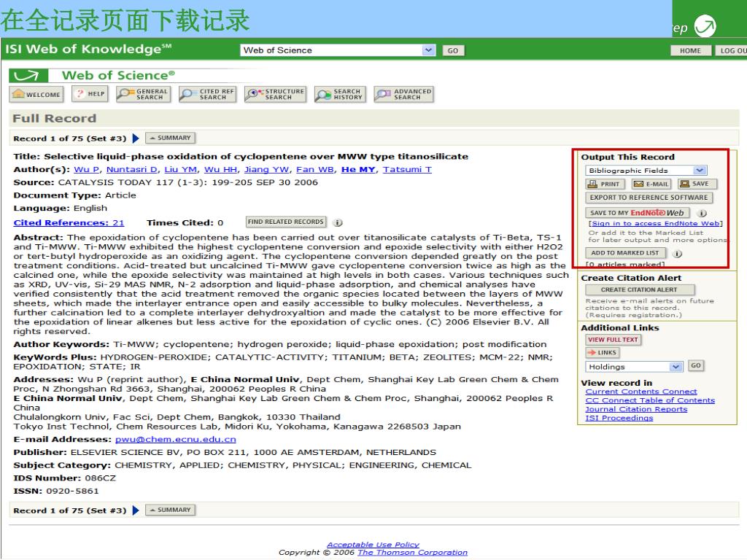Image resolution: width=747 pixels, height=560 pixels.
Task: Open author link Nuntasri D
Action: [x=131, y=169]
